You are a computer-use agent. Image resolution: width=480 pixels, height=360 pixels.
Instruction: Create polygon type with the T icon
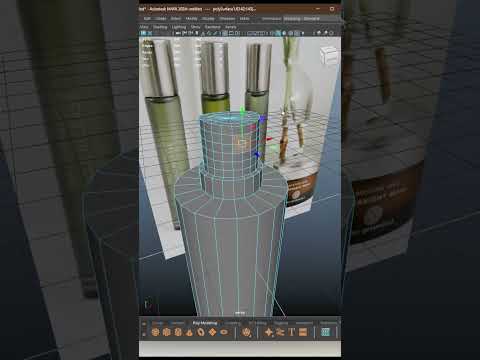292,332
